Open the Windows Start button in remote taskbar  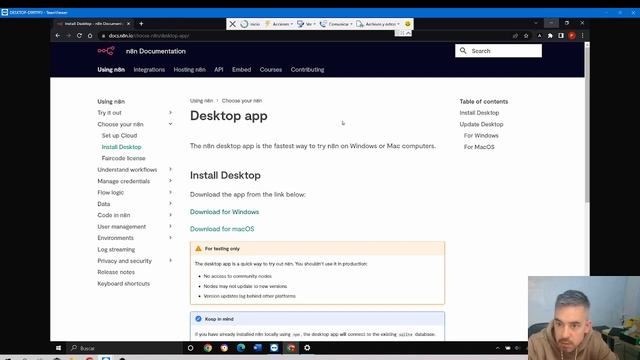click(x=58, y=348)
